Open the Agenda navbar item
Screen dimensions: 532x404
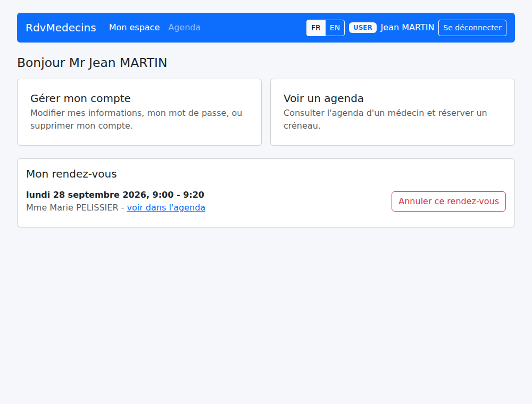184,28
